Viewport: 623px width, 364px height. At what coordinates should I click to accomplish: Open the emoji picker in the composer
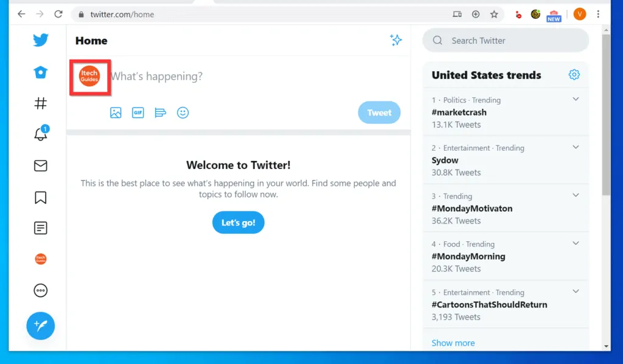click(x=183, y=112)
